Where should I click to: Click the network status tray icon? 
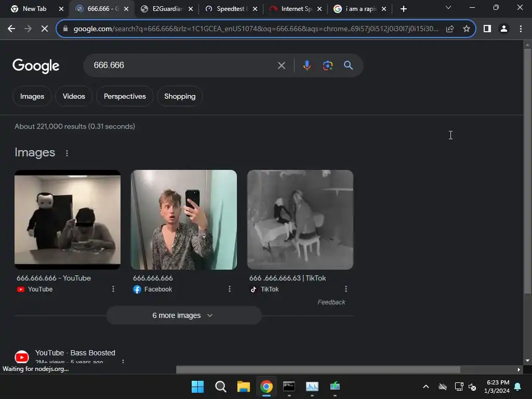[459, 387]
